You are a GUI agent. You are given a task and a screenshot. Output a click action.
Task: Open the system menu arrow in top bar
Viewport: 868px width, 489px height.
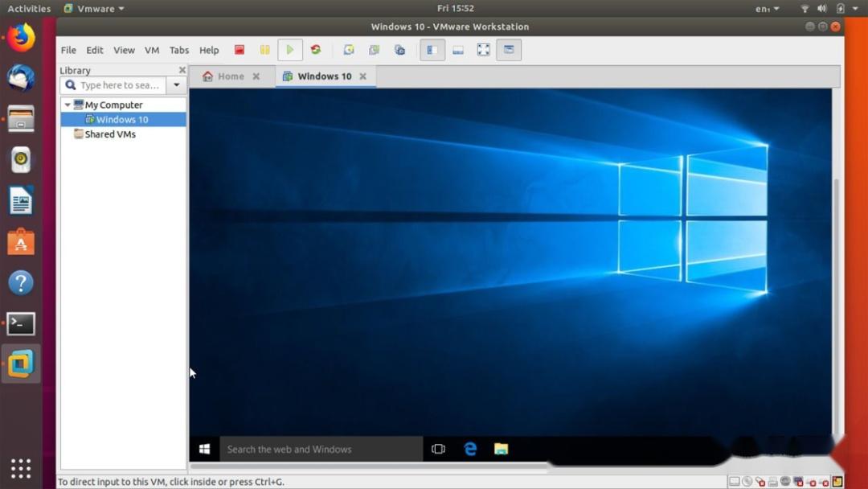coord(855,8)
